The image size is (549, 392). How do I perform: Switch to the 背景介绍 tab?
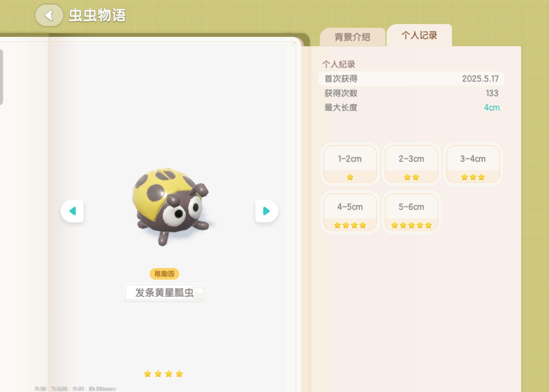tap(352, 37)
